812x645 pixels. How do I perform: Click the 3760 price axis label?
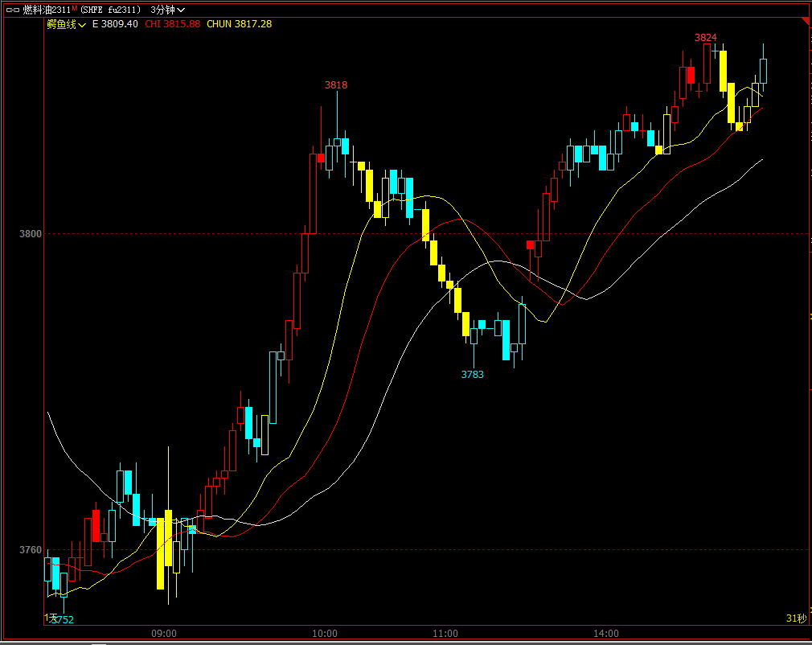tap(31, 550)
